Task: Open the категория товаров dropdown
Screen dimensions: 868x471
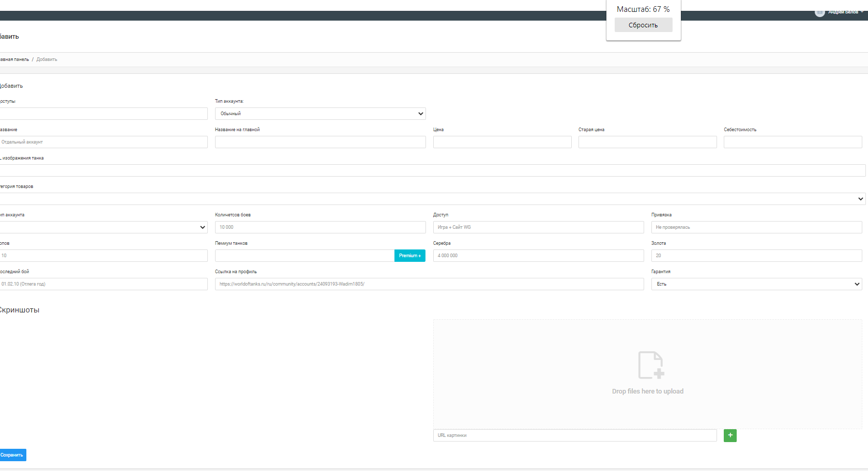Action: [x=432, y=199]
